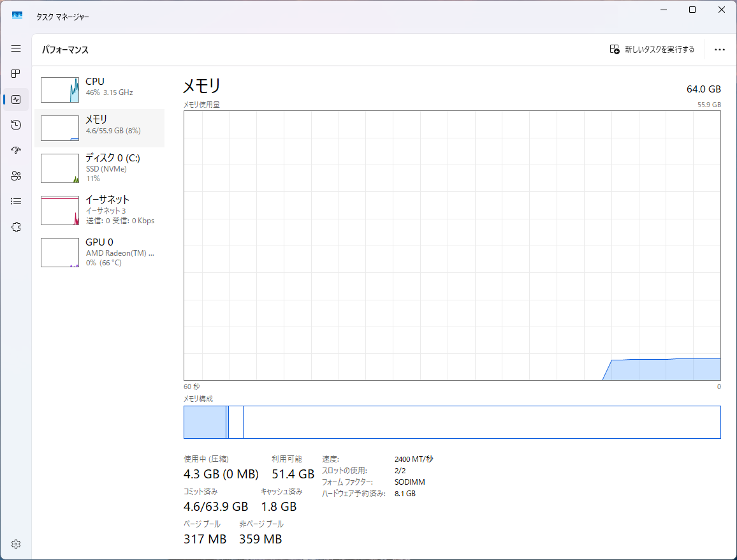Click 新しいタスクを実行する button

pyautogui.click(x=652, y=50)
